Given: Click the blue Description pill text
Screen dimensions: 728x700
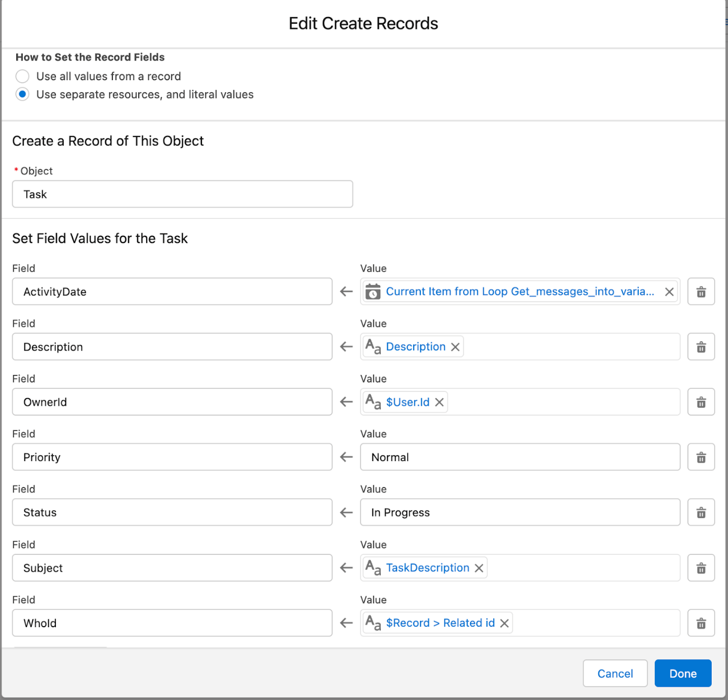Looking at the screenshot, I should pos(416,347).
